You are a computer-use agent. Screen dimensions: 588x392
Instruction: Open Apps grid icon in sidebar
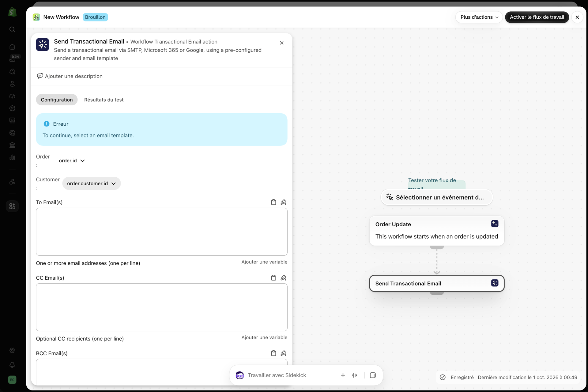12,206
